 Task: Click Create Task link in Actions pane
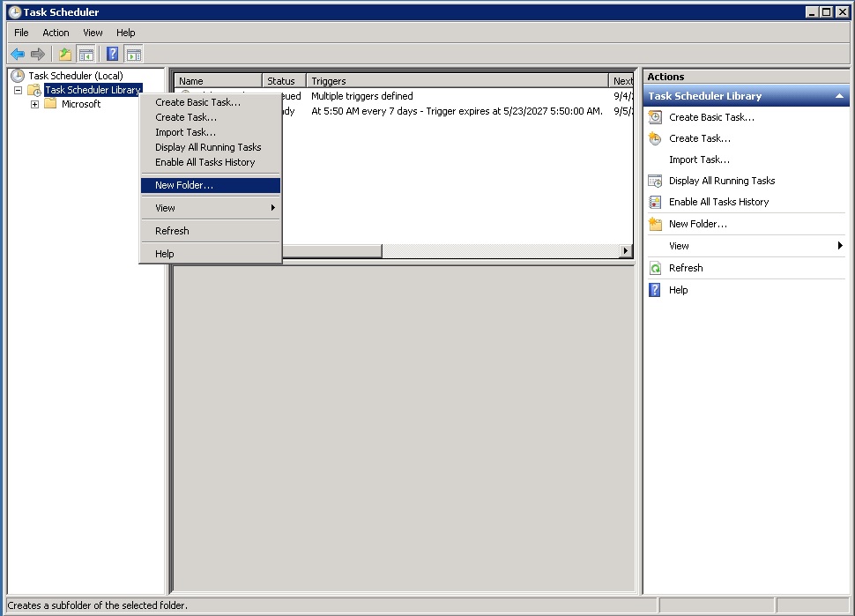[x=700, y=138]
